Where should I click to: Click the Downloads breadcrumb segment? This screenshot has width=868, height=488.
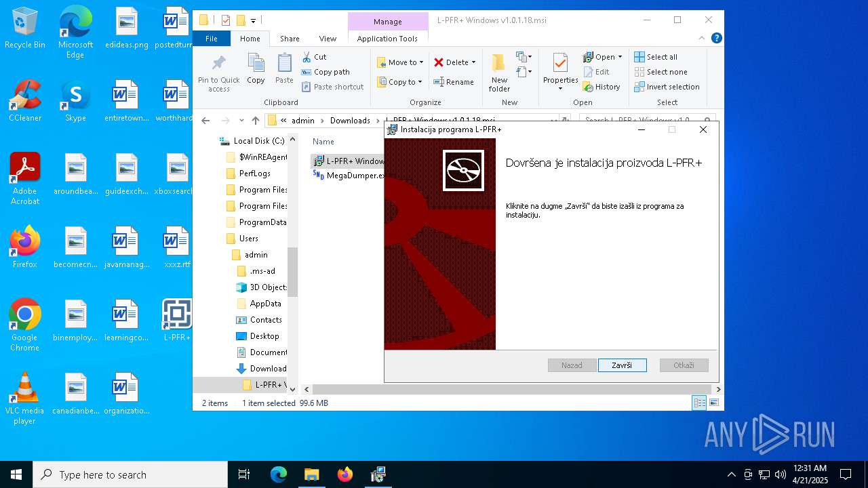[350, 121]
